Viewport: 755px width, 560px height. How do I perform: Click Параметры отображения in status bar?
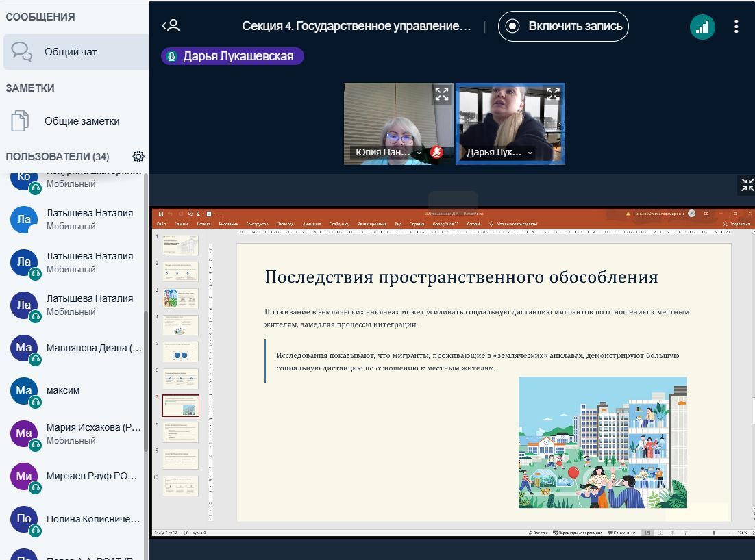tap(578, 533)
